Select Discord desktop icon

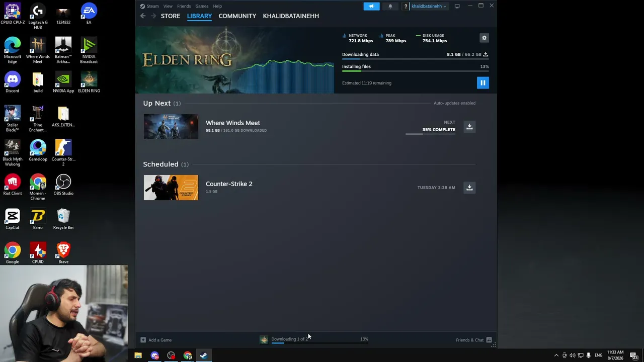[13, 83]
